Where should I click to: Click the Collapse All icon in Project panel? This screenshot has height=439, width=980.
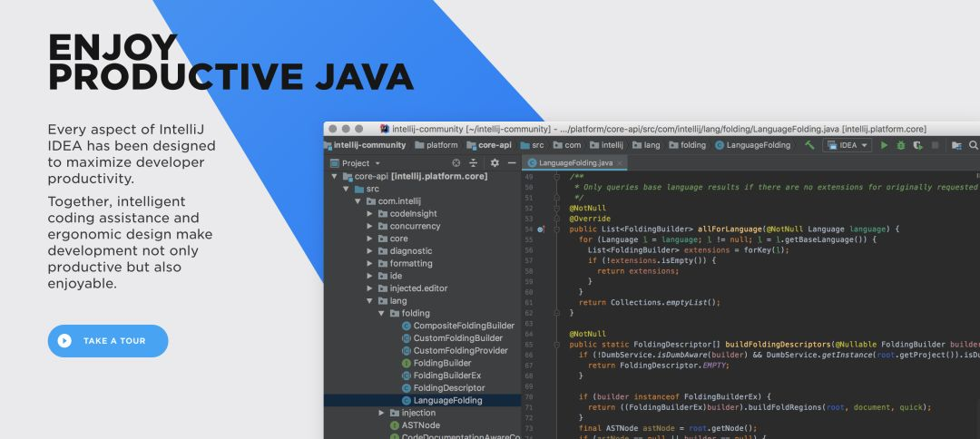473,163
